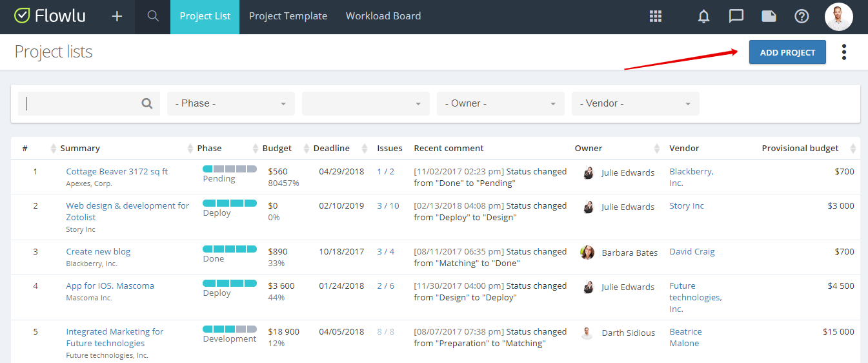Open issues 3 / 4 link
This screenshot has height=363, width=868.
pyautogui.click(x=386, y=252)
